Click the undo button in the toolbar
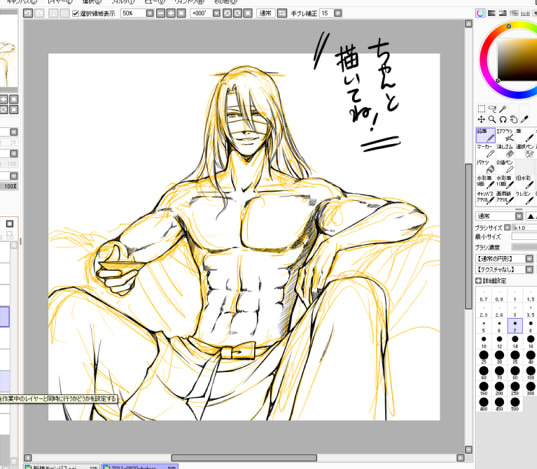Image resolution: width=537 pixels, height=469 pixels. point(28,13)
